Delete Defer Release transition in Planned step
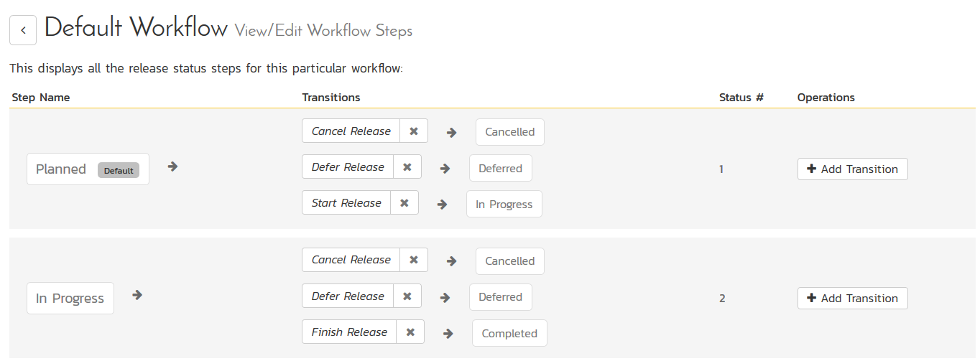 pos(407,167)
